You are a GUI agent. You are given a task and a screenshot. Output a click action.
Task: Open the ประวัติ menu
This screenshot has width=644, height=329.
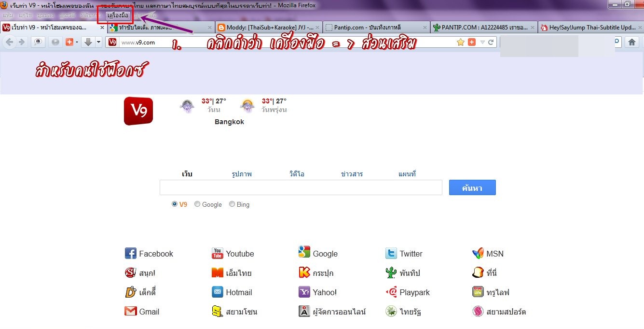(67, 15)
